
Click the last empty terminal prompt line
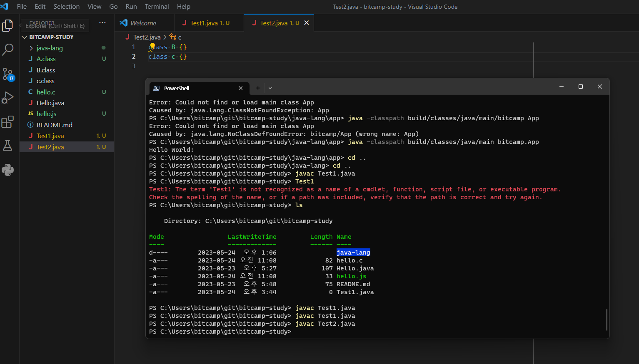[x=220, y=332]
